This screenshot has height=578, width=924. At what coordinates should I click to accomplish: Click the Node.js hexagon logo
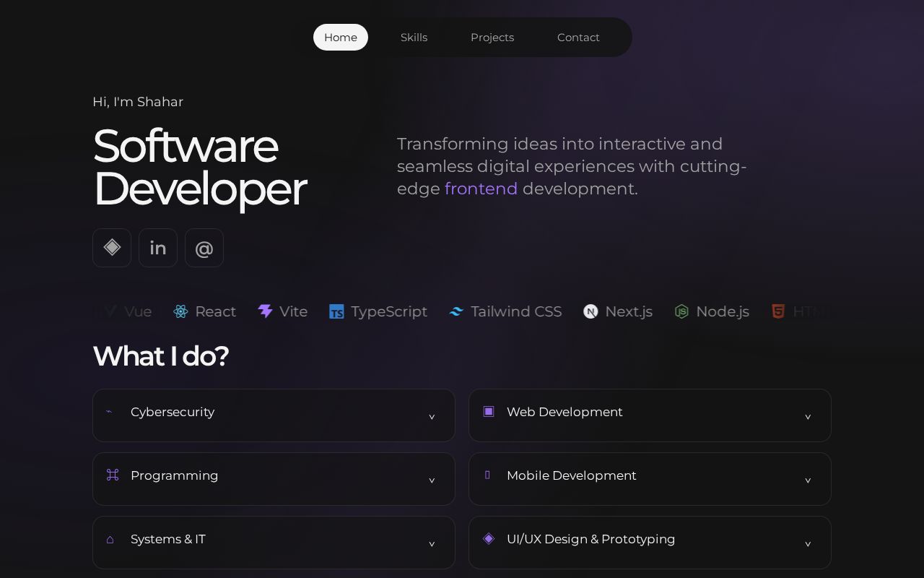click(681, 311)
